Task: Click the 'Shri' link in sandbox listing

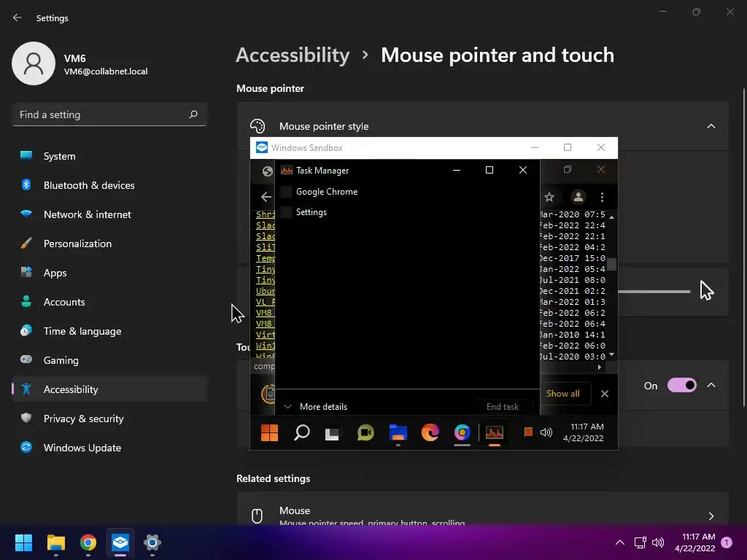Action: tap(266, 214)
